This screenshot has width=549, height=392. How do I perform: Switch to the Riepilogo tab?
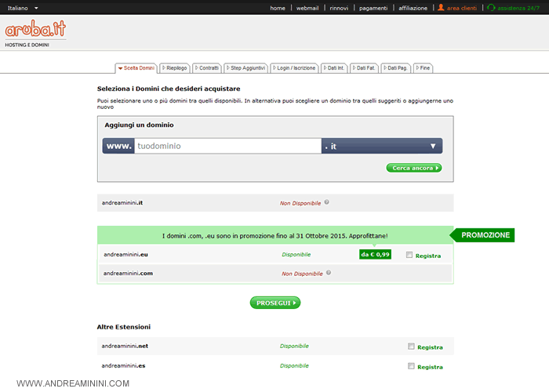click(x=174, y=68)
